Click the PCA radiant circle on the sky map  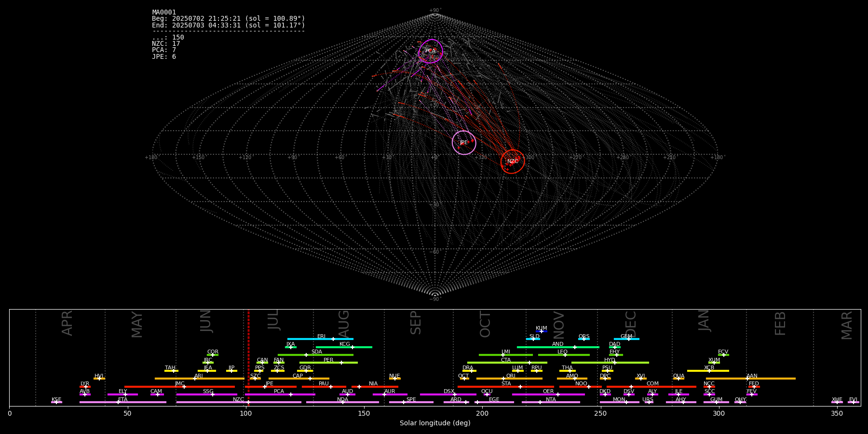(431, 51)
